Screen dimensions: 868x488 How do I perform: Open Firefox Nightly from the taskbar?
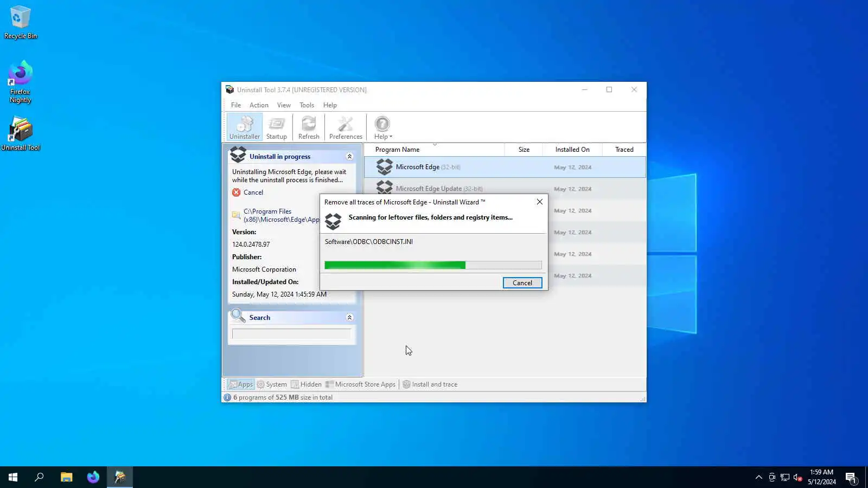tap(93, 477)
